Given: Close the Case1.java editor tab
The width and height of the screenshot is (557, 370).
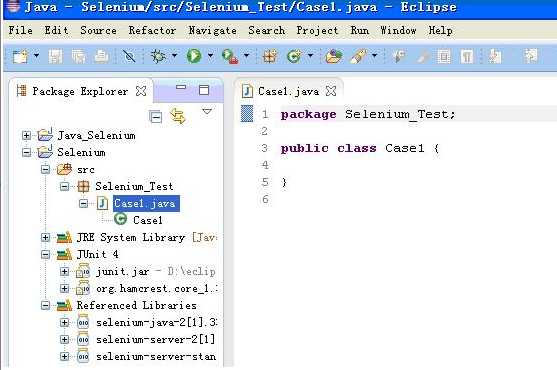Looking at the screenshot, I should [x=331, y=91].
